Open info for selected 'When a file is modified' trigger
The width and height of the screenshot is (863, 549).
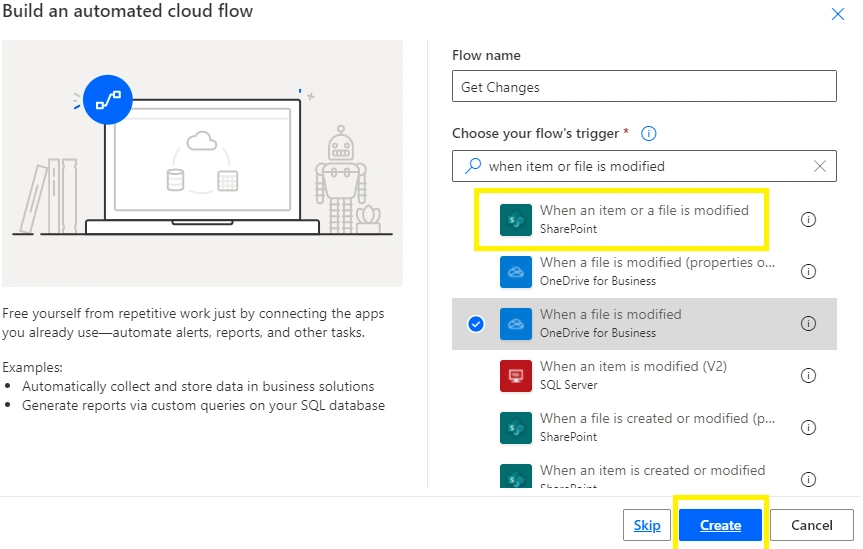point(808,324)
